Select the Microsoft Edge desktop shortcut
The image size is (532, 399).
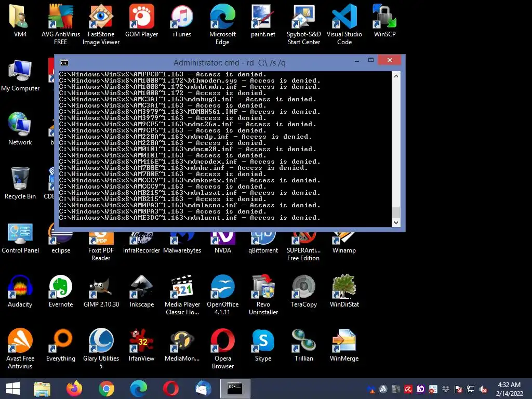pos(222,24)
